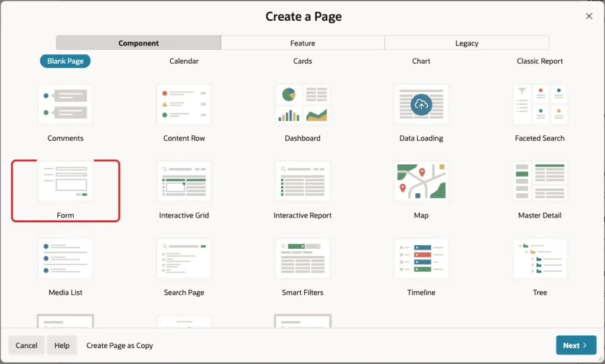Screen dimensions: 605x364
Task: Choose the Cards page type
Action: click(302, 61)
